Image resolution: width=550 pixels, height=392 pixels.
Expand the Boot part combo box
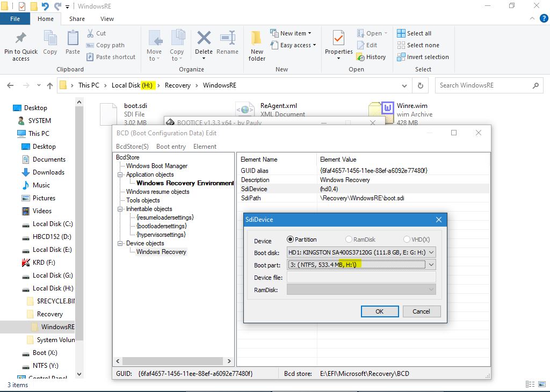(x=431, y=265)
